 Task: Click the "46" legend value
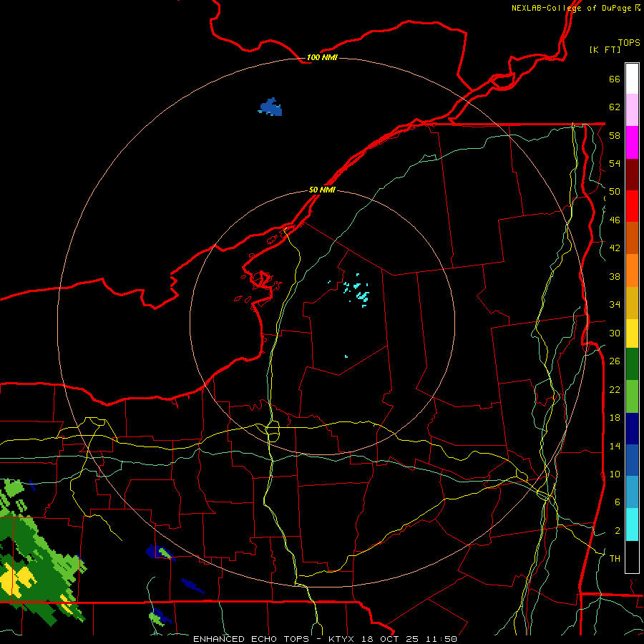coord(615,220)
